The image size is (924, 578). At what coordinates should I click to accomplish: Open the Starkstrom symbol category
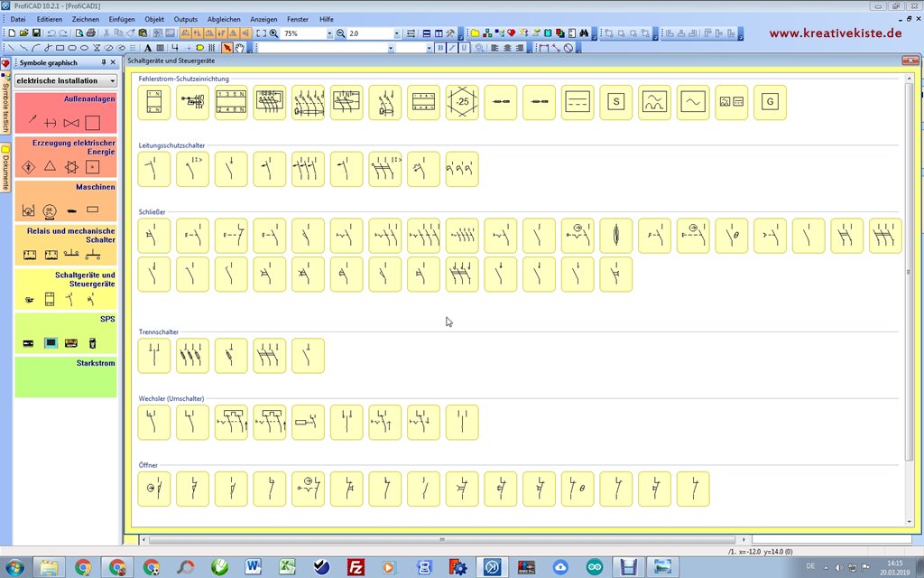[66, 377]
